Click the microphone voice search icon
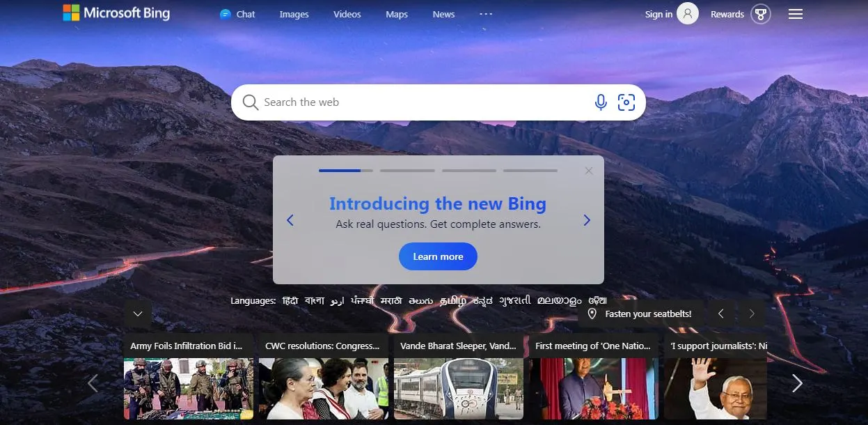Viewport: 868px width, 425px height. pyautogui.click(x=601, y=102)
